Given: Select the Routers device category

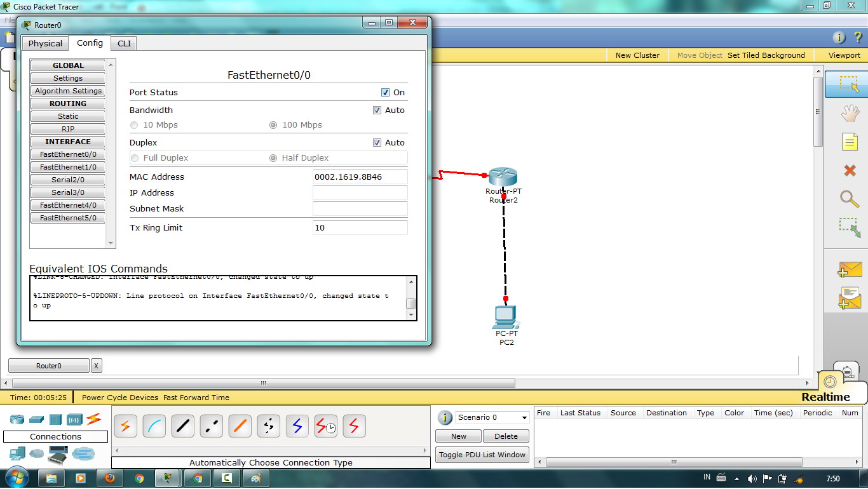Looking at the screenshot, I should [17, 420].
